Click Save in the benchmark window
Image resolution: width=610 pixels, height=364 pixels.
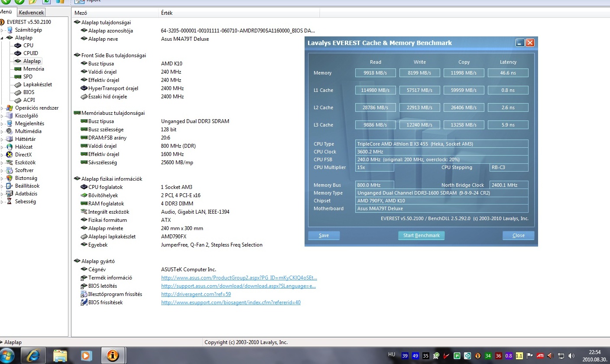(x=324, y=235)
